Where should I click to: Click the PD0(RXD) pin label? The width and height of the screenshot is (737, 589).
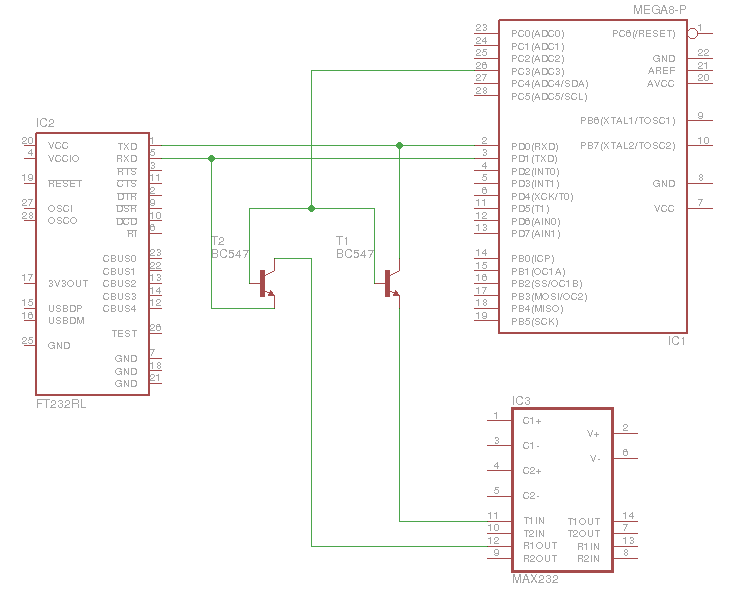535,147
